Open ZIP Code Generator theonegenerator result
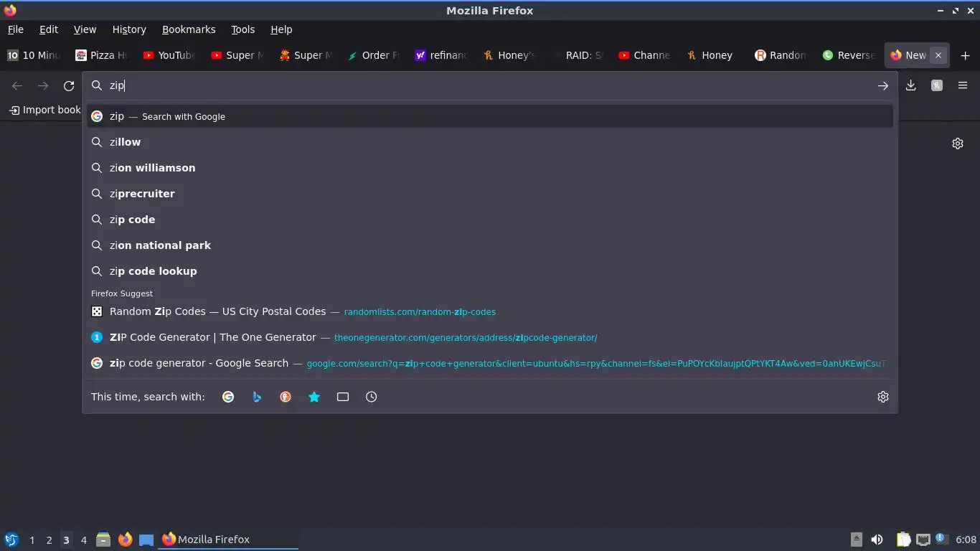 (x=490, y=337)
